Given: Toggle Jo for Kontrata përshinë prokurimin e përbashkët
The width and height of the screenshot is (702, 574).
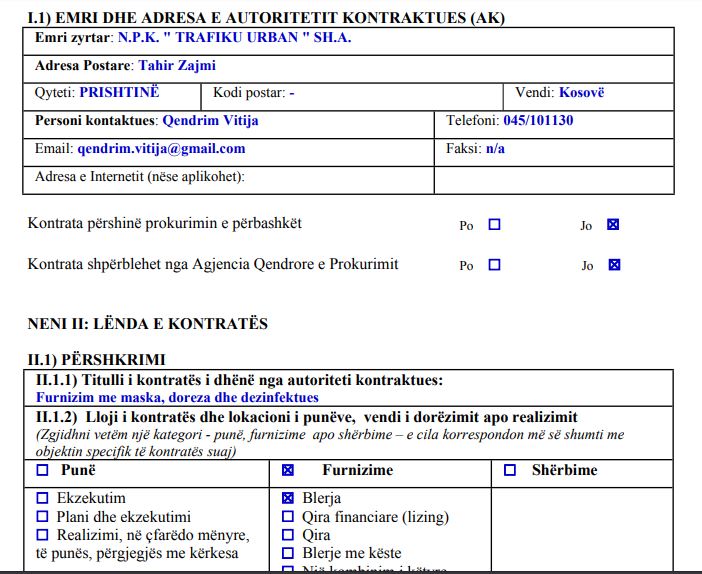Looking at the screenshot, I should click(613, 224).
